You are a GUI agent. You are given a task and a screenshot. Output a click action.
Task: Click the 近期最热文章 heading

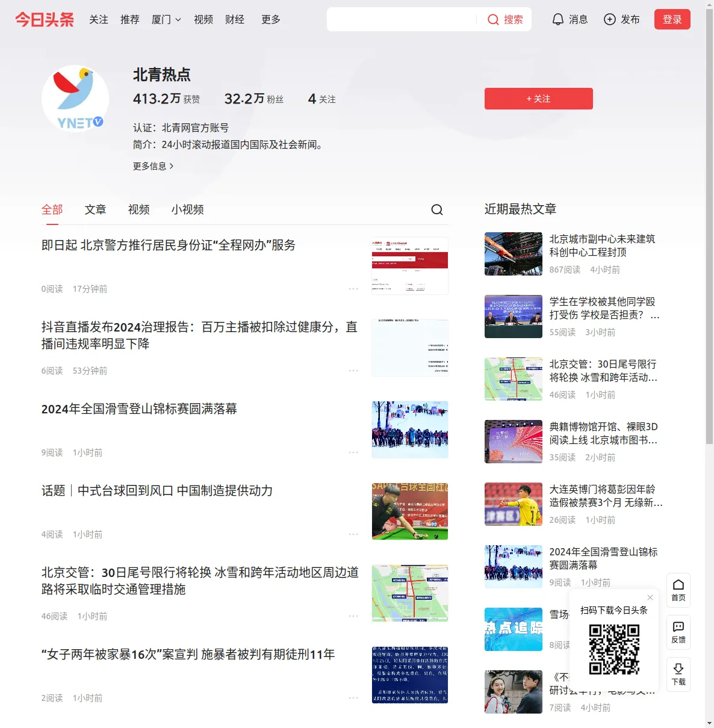coord(520,209)
